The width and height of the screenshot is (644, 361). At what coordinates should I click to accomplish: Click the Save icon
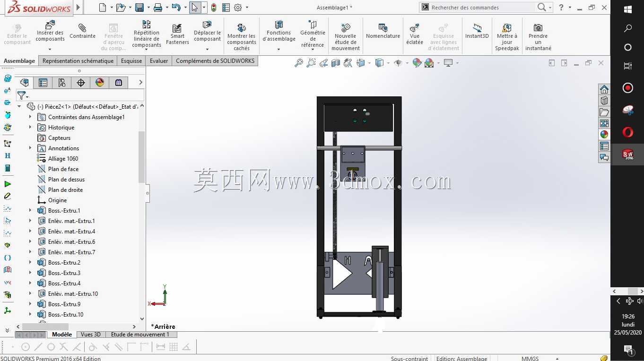139,8
